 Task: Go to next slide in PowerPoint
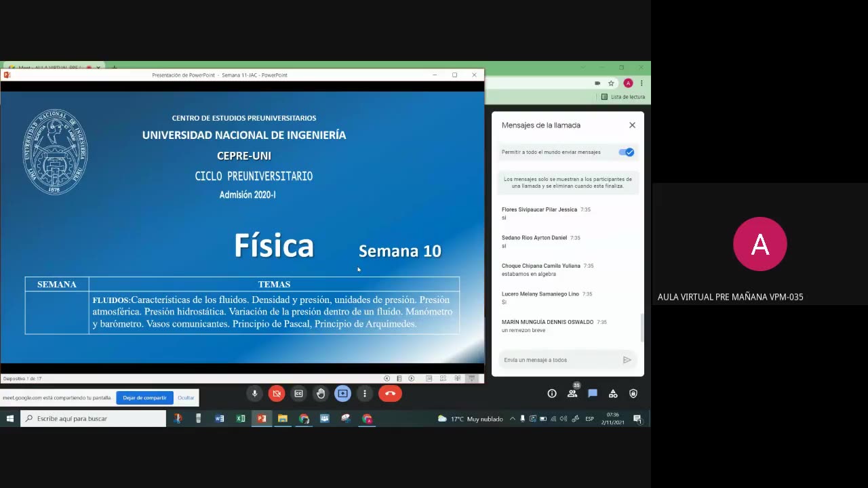click(x=412, y=379)
